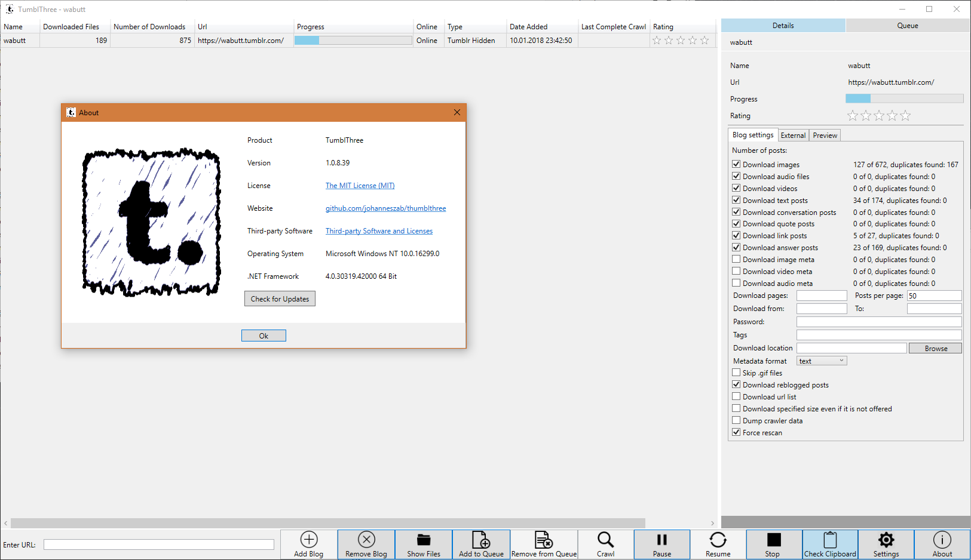The height and width of the screenshot is (560, 971).
Task: Set the fifth rating star in Details panel
Action: pyautogui.click(x=905, y=116)
